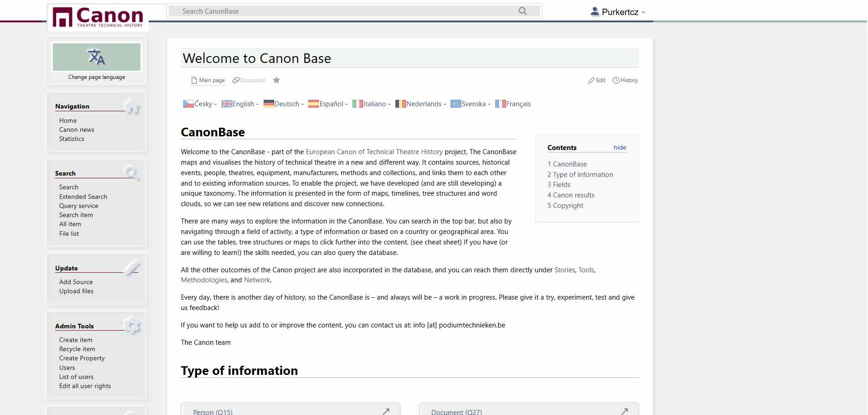Screen dimensions: 868x415
Task: Click the Swedish flag icon
Action: point(456,104)
